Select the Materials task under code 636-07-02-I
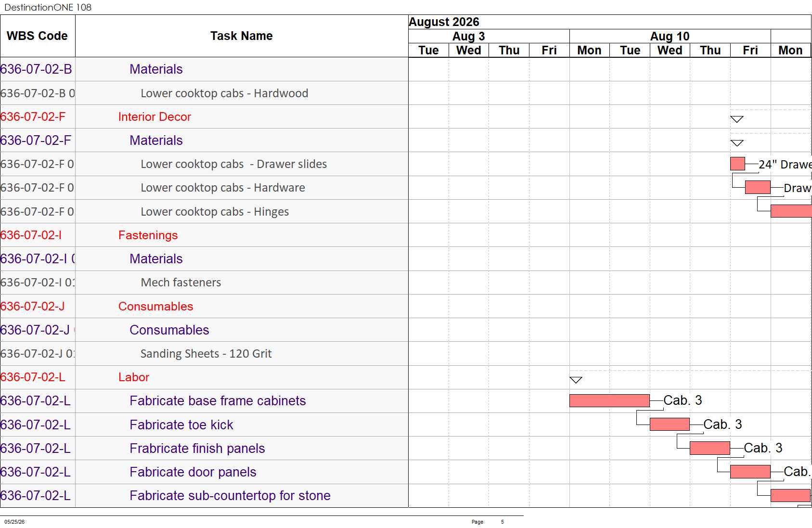The image size is (812, 528). point(156,259)
